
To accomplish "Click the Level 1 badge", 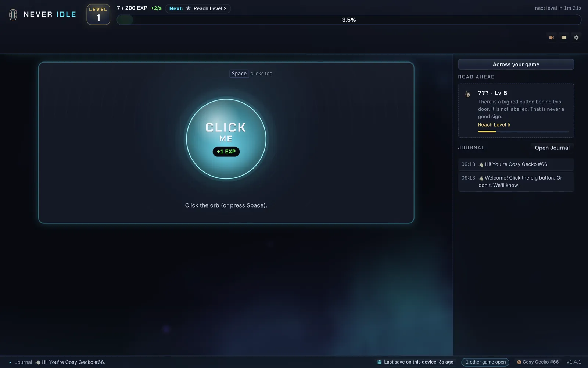I will point(98,15).
